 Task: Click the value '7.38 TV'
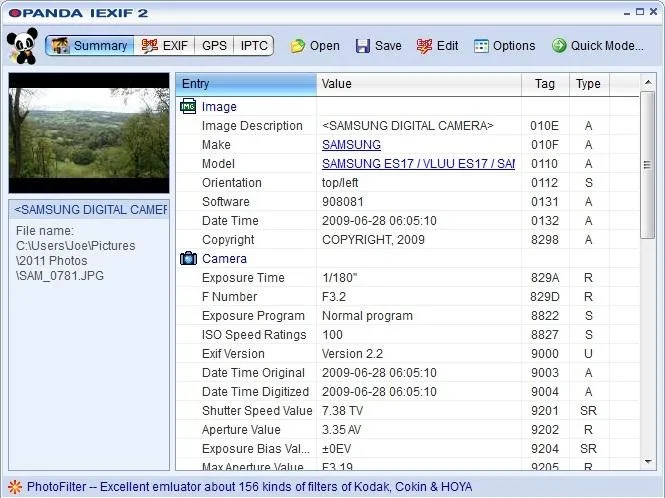coord(342,411)
